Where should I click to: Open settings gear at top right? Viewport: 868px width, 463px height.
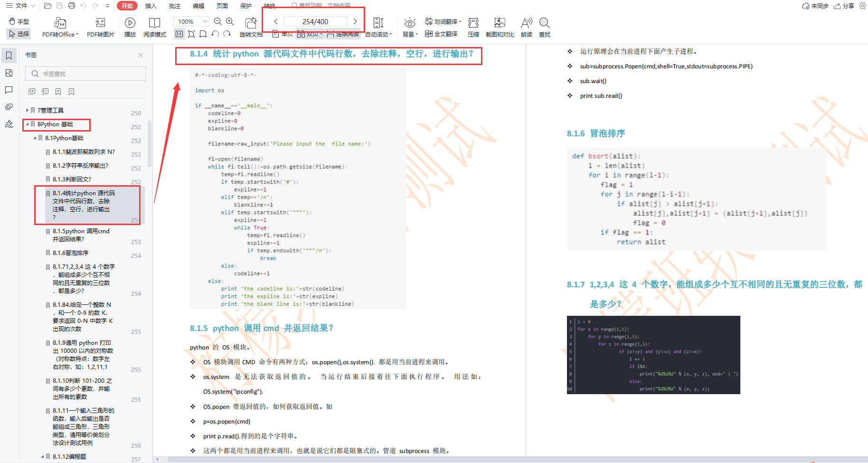[x=862, y=6]
